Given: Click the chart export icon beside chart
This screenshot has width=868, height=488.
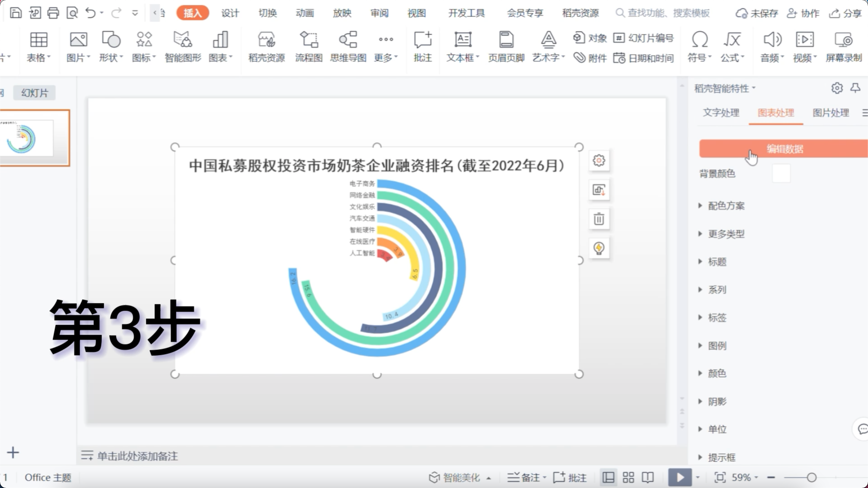Looking at the screenshot, I should coord(599,189).
